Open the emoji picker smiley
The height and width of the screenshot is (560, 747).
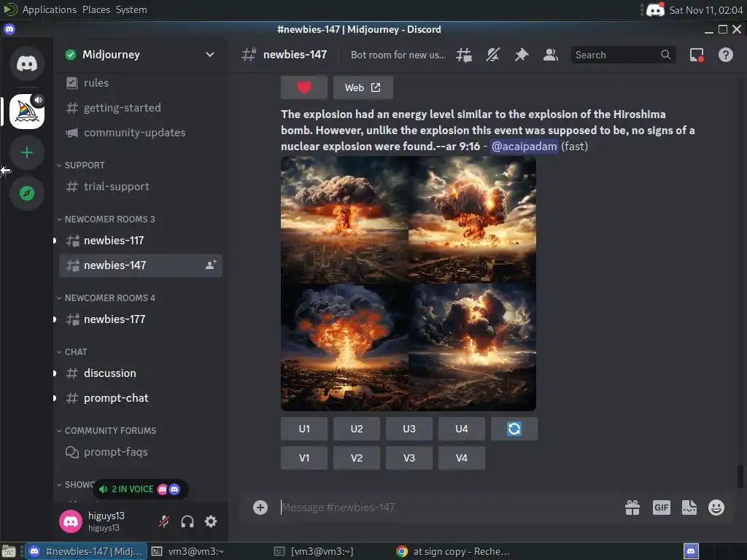tap(716, 507)
